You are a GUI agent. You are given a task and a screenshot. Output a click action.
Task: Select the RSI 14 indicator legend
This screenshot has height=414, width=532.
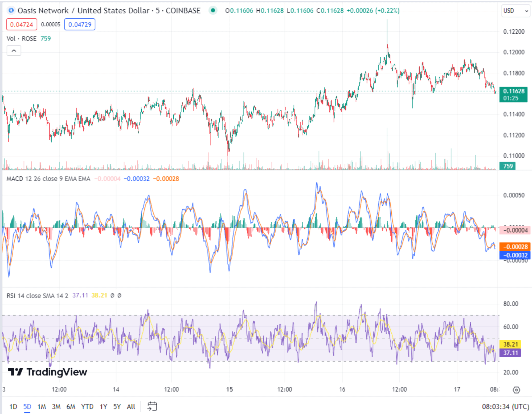tap(37, 296)
